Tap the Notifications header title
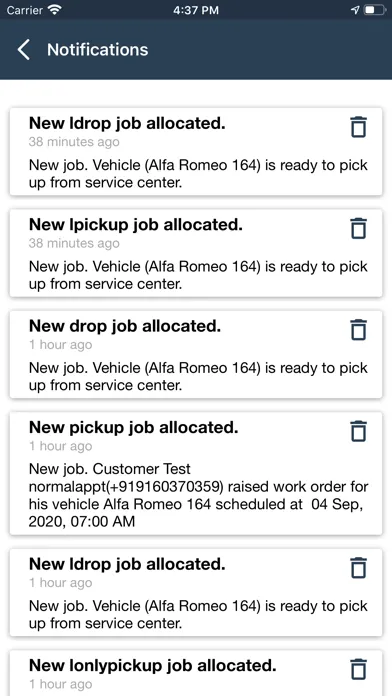Image resolution: width=392 pixels, height=696 pixels. [x=98, y=49]
